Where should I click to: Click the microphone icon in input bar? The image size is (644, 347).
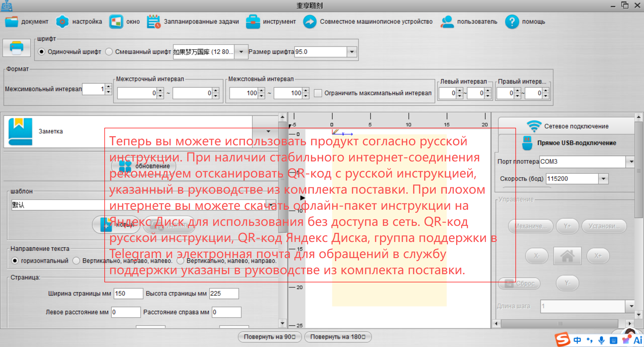pos(601,340)
